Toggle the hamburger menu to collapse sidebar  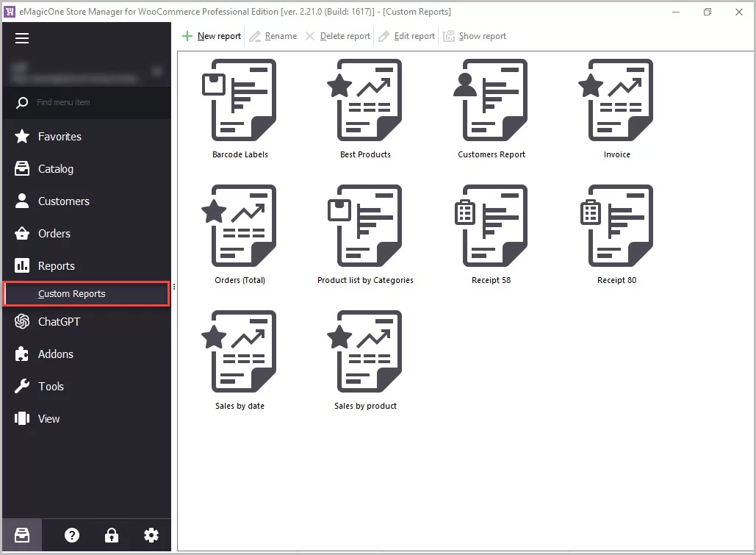click(x=22, y=38)
